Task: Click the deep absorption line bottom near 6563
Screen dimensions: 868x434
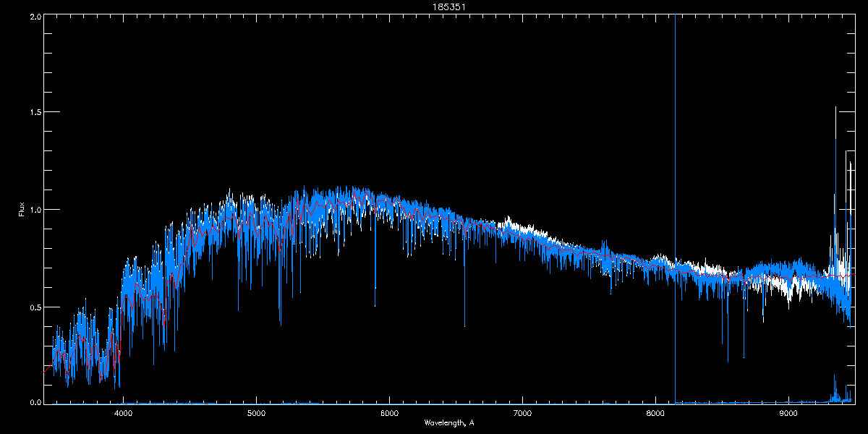Action: pyautogui.click(x=464, y=325)
